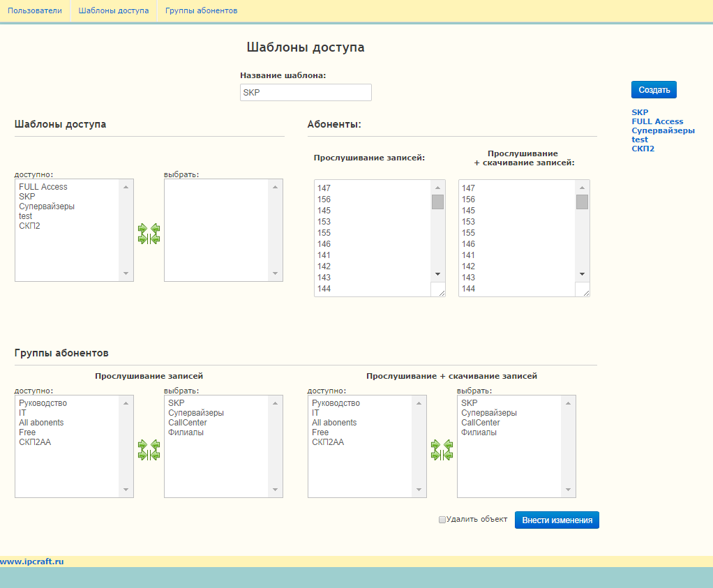This screenshot has width=713, height=588.
Task: Open the 'СКП2' template link under Создать
Action: click(x=643, y=149)
